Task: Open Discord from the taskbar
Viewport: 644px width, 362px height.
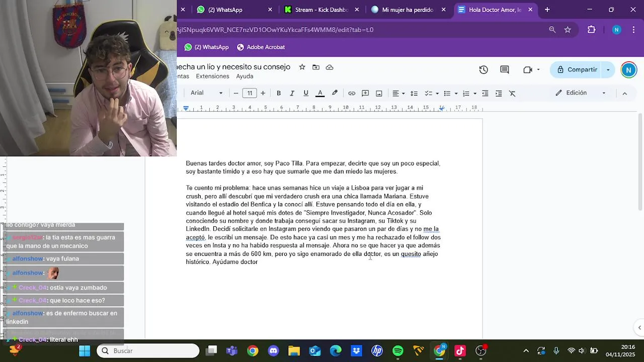Action: (273, 350)
